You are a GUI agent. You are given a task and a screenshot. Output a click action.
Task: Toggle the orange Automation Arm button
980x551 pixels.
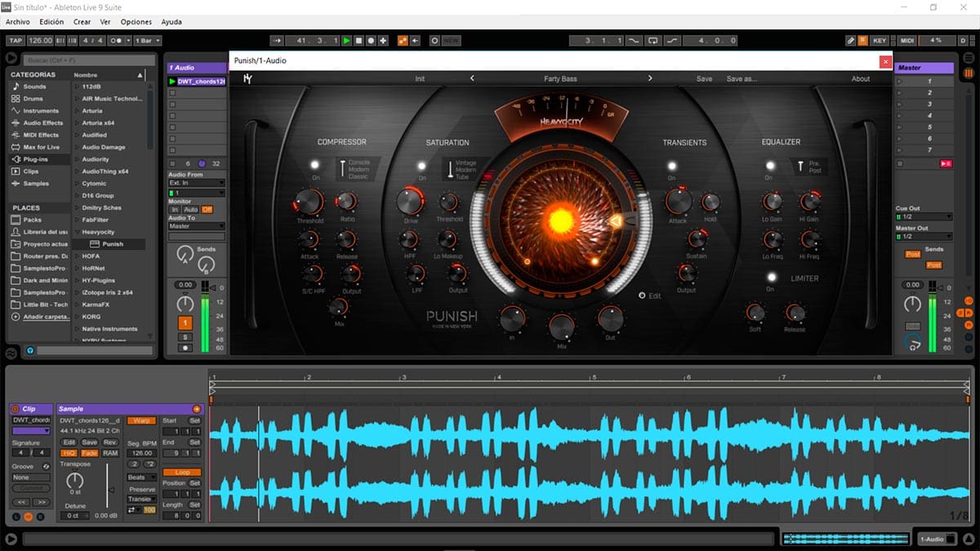coord(403,40)
